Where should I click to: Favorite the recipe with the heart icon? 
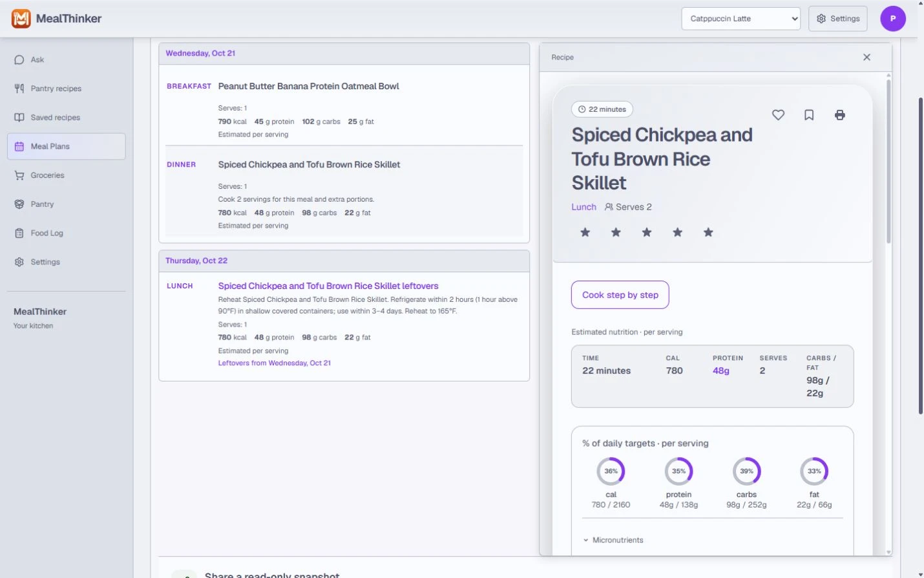click(x=778, y=115)
